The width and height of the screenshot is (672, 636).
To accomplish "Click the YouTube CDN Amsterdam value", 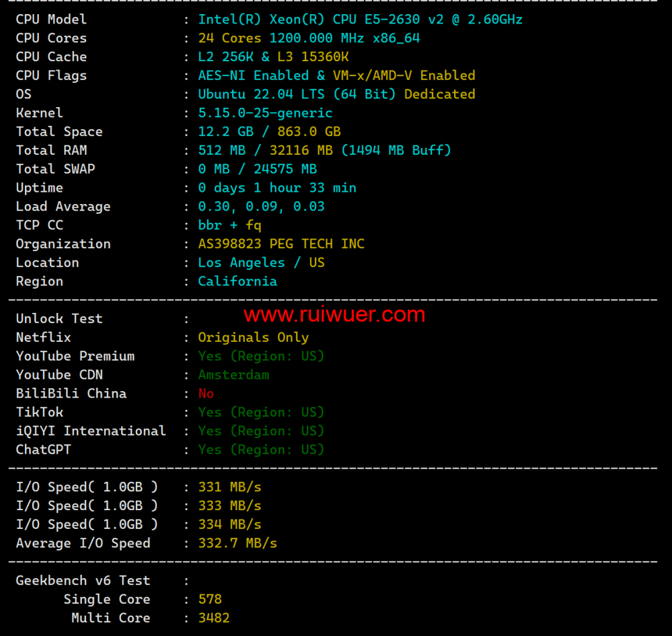I will point(233,375).
